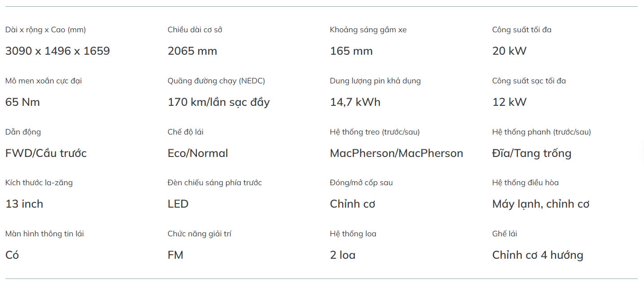Select the 'Dài x rộng x Cao (mm)' label
Viewport: 644px width, 287px height.
[x=46, y=30]
